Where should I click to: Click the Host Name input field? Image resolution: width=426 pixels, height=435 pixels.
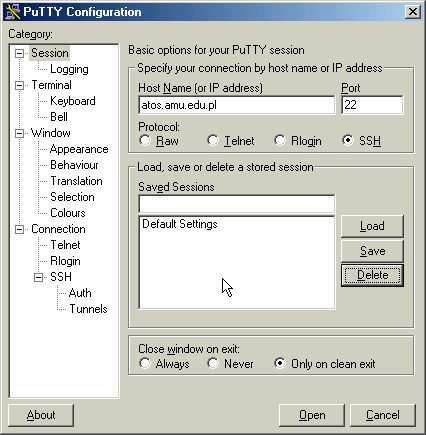point(237,105)
